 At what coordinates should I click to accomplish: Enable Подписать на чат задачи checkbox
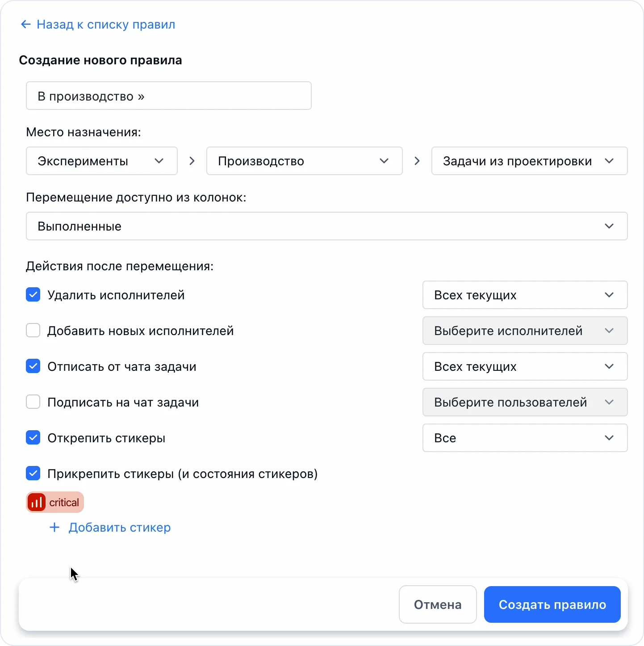coord(33,402)
